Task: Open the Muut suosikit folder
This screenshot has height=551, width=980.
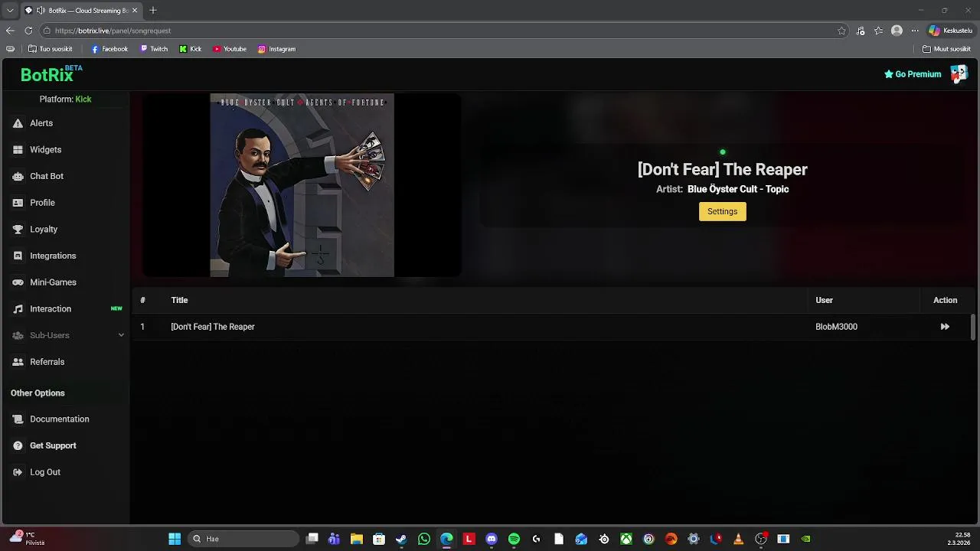Action: point(946,49)
